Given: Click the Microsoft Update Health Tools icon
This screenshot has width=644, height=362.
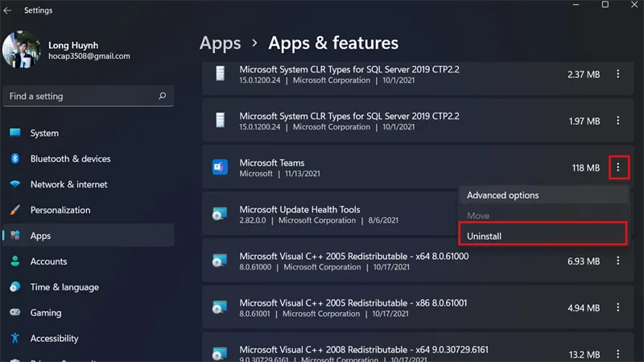Looking at the screenshot, I should (x=220, y=214).
